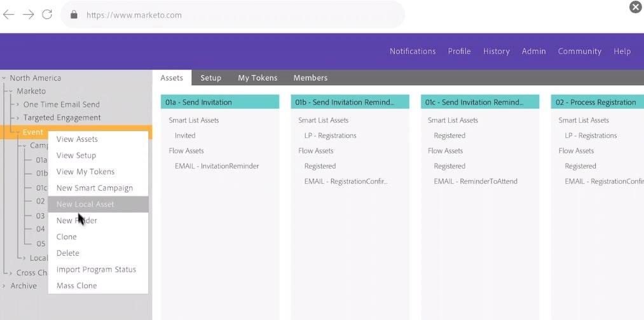Reload the page with the refresh icon
Screen dimensions: 644x320
(47, 15)
